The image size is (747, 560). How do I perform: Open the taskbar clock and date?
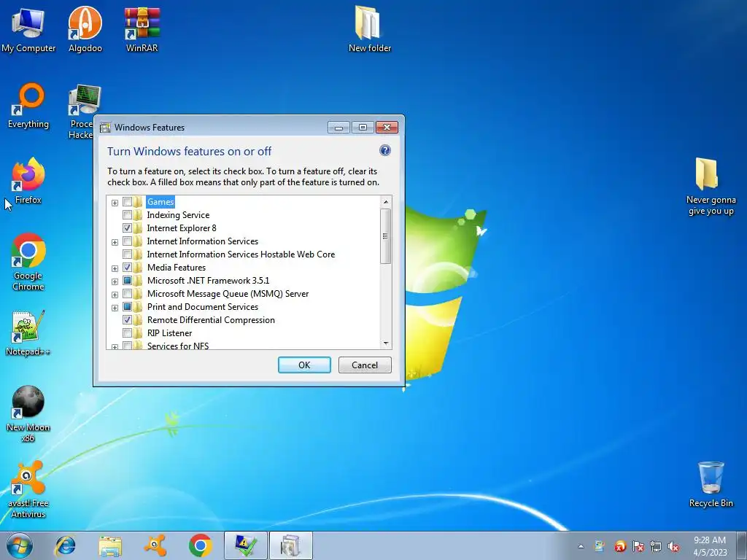click(710, 546)
